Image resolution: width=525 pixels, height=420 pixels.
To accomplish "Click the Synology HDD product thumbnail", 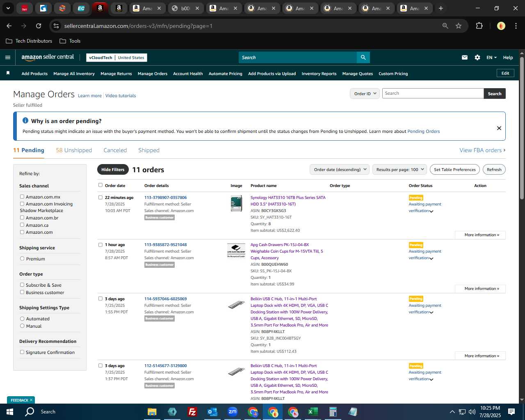I will (x=236, y=204).
